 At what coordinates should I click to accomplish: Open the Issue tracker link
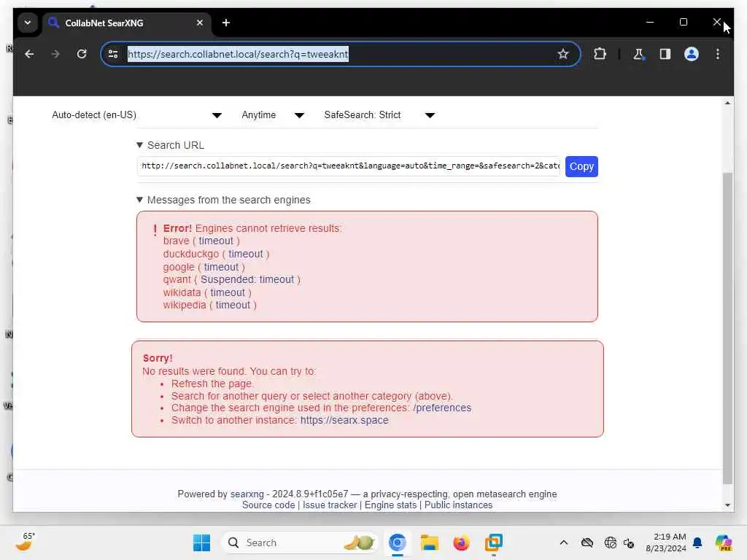point(329,505)
